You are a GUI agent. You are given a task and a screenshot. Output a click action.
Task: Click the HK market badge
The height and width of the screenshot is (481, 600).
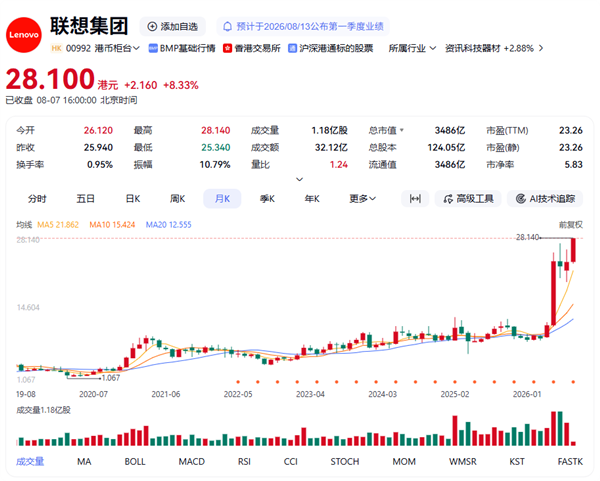coord(57,48)
